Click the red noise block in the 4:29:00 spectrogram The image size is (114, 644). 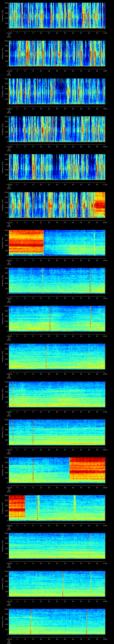click(17, 506)
